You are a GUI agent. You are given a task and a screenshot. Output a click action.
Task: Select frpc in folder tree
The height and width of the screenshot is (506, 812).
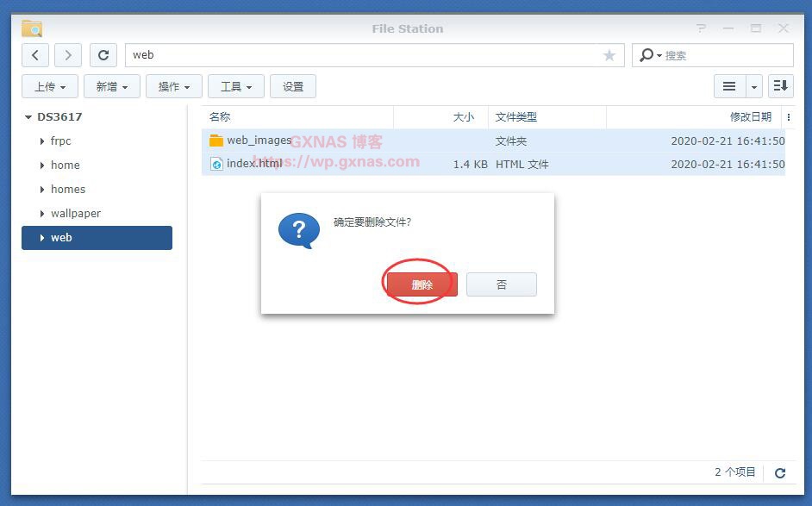60,141
